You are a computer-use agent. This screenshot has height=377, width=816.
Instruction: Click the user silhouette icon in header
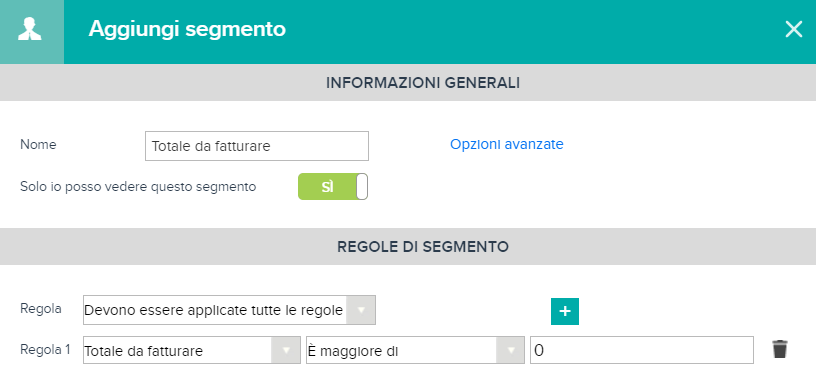(30, 29)
